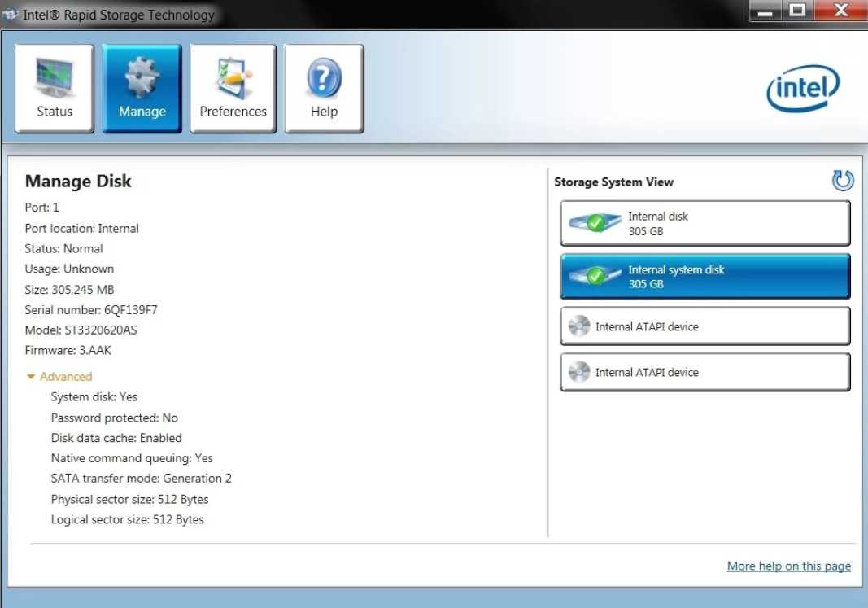
Task: Click the Internal disk drive icon
Action: coord(595,222)
